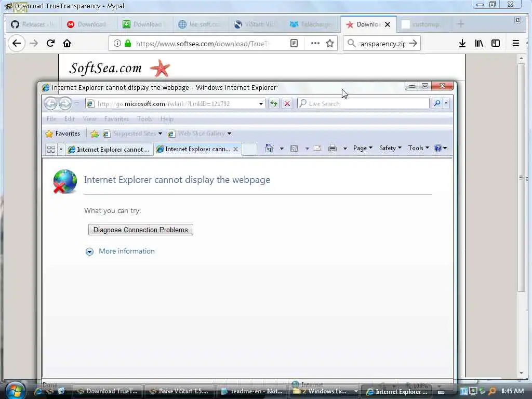This screenshot has height=399, width=532.
Task: Reload the SoftSea page in Mypal
Action: (x=50, y=43)
